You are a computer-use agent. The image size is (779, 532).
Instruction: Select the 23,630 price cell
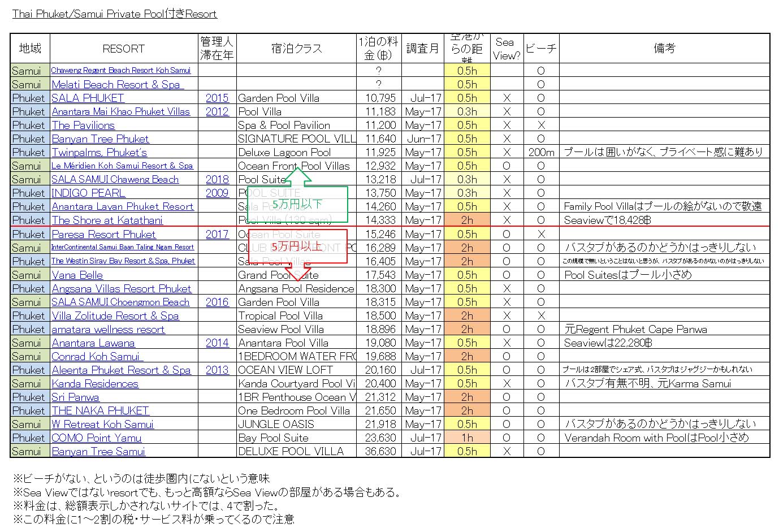point(380,438)
